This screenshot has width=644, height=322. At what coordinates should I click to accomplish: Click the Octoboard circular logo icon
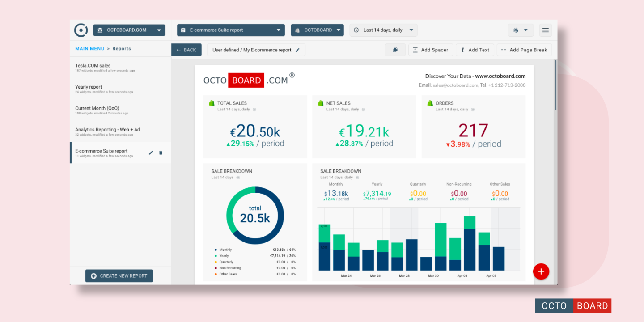[x=81, y=30]
